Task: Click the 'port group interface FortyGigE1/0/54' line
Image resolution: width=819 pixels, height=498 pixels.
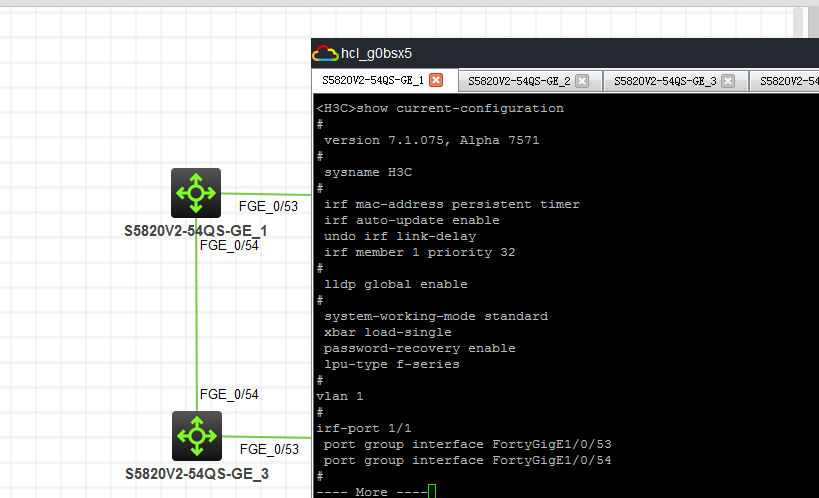Action: (467, 460)
